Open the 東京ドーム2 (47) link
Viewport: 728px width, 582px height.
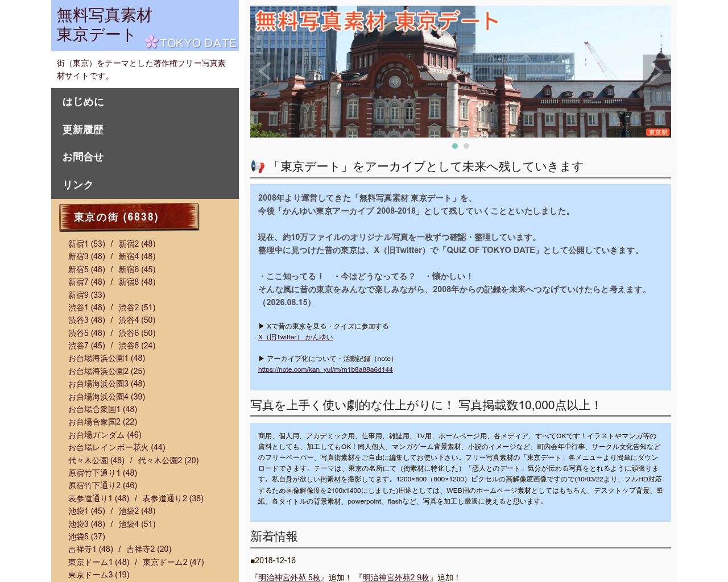point(173,562)
